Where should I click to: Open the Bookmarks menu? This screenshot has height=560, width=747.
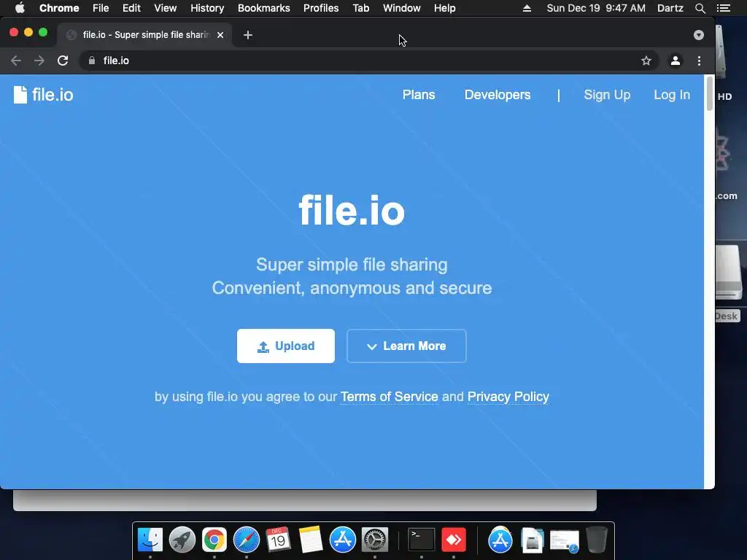click(x=264, y=8)
